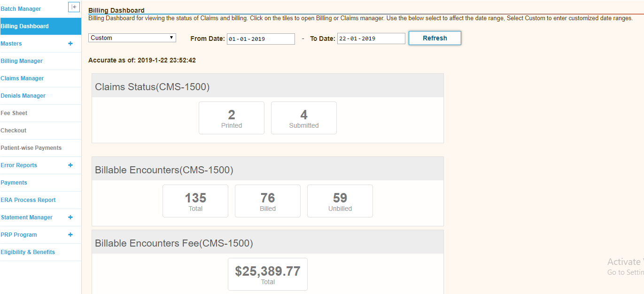The width and height of the screenshot is (644, 294).
Task: Click the To Date input field
Action: (371, 39)
